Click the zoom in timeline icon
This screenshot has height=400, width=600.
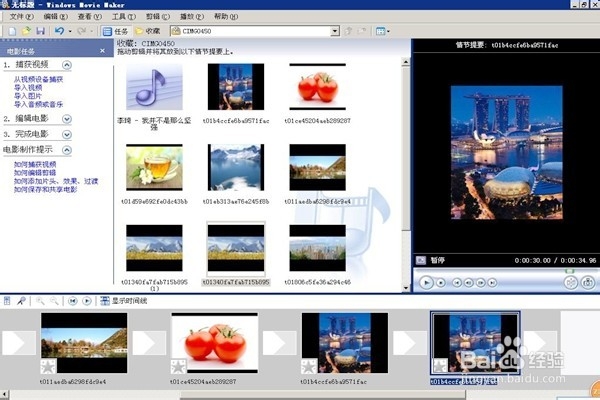pos(40,301)
